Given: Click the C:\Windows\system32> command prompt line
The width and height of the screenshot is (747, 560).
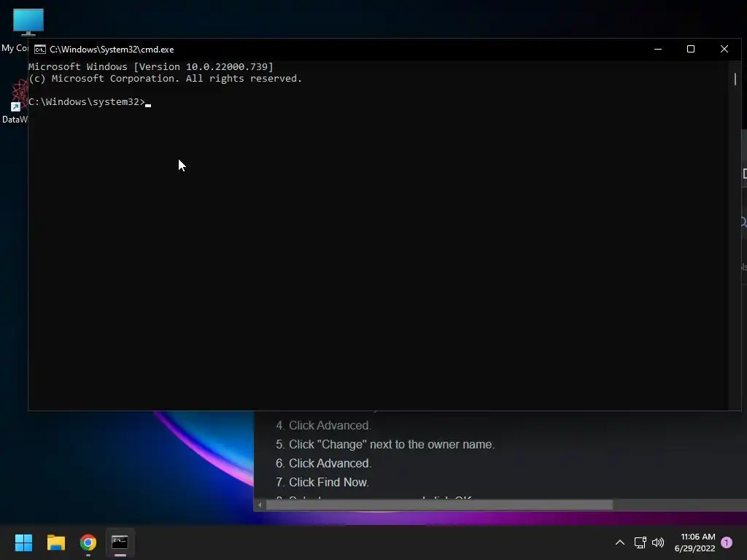Looking at the screenshot, I should pos(90,102).
